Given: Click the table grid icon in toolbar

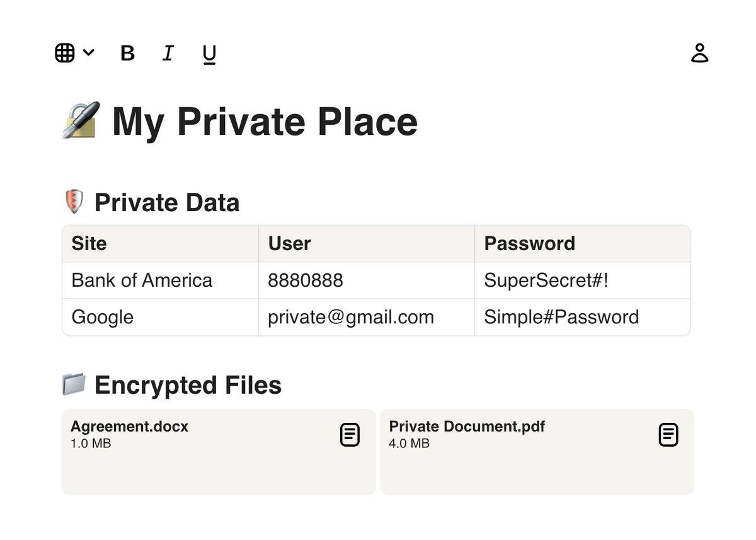Looking at the screenshot, I should [x=65, y=53].
